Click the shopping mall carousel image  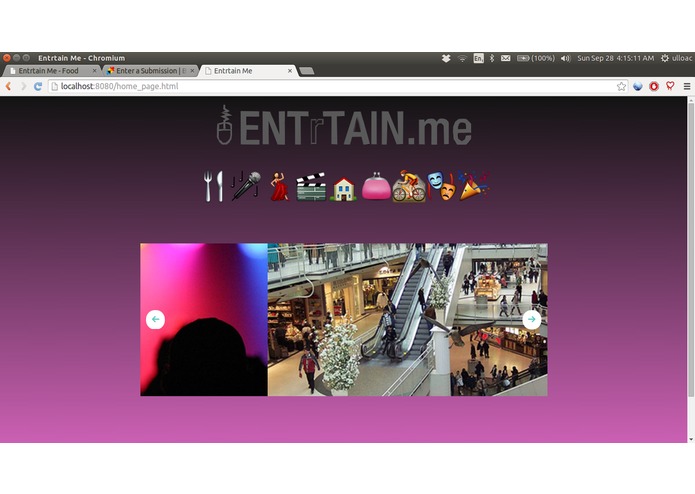tap(407, 319)
